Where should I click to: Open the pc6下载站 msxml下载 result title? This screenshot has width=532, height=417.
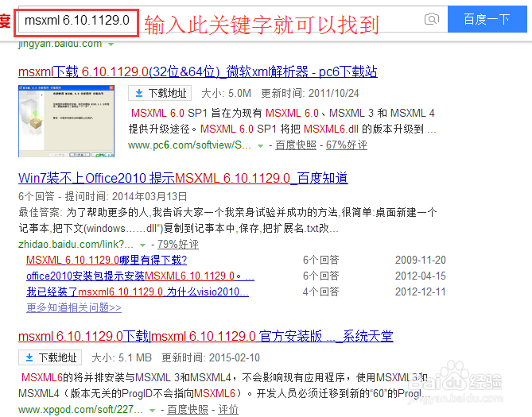pyautogui.click(x=198, y=71)
